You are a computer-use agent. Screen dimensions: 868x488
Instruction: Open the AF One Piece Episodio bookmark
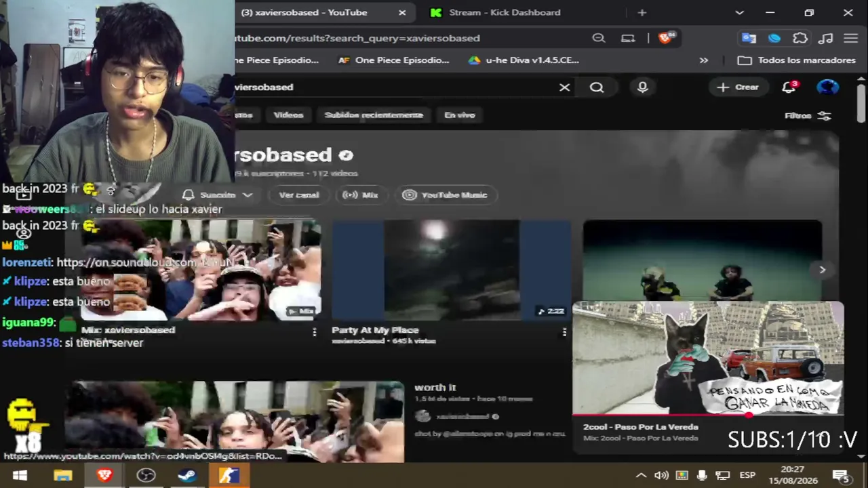[x=393, y=60]
